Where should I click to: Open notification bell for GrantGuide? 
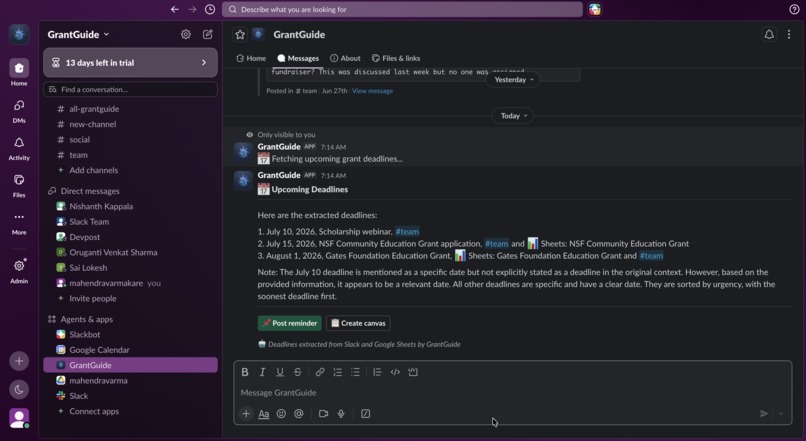769,34
